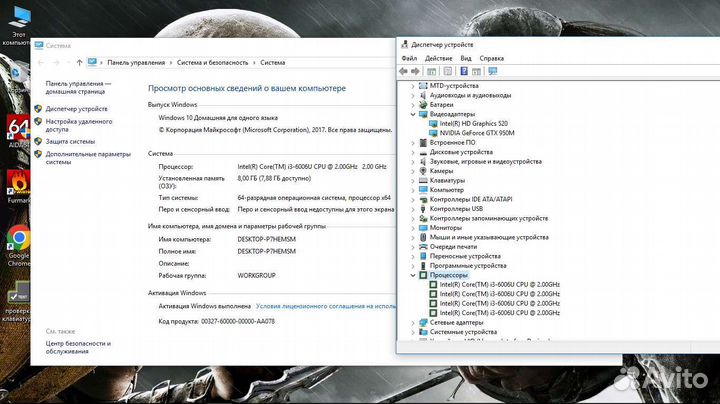Click the Батареи battery icon
Viewport: 720px width, 404px height.
[423, 105]
